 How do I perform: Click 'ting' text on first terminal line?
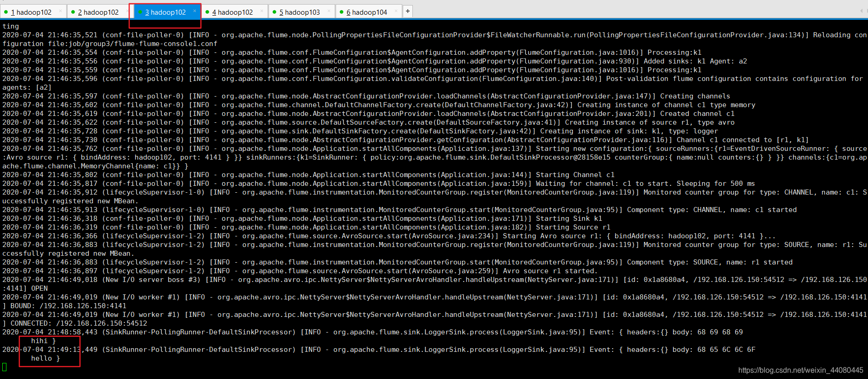pos(11,26)
